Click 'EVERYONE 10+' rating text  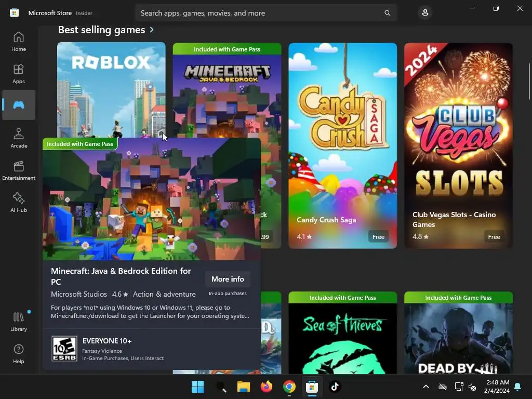(x=107, y=341)
